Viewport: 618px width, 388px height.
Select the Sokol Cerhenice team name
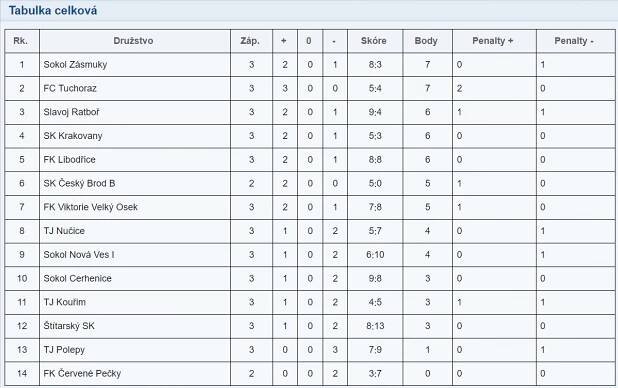point(77,278)
